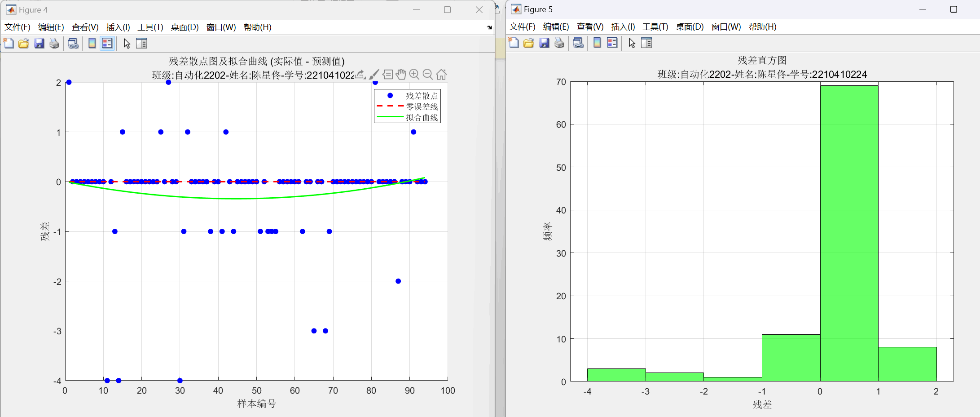Expand the 工具(T) menu in Figure 4

(x=150, y=27)
